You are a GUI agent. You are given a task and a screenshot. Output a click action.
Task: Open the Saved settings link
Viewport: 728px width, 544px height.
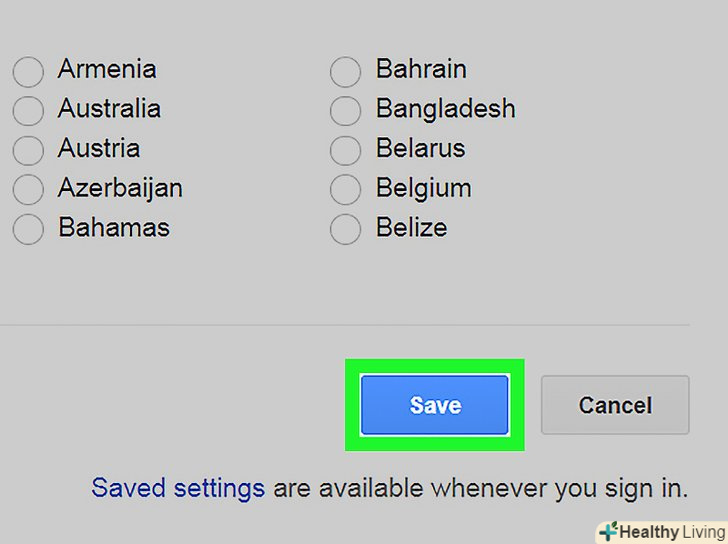tap(178, 488)
